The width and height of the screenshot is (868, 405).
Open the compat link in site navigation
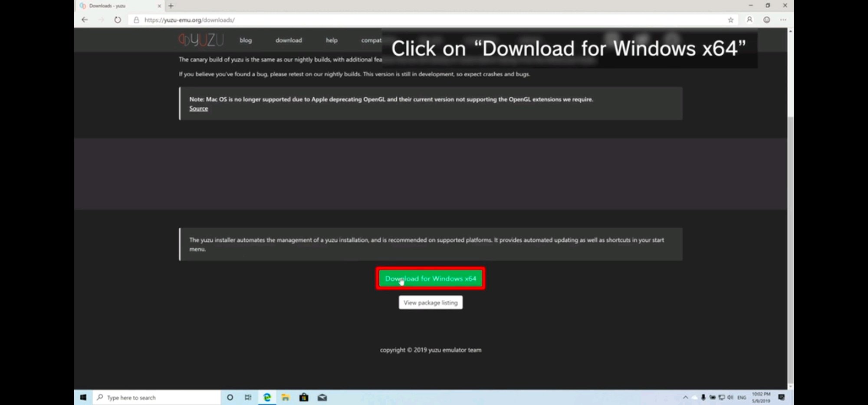coord(372,40)
